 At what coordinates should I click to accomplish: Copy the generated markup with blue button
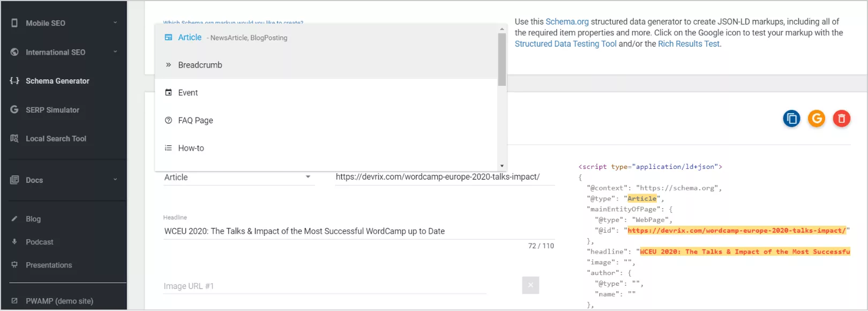(x=791, y=119)
